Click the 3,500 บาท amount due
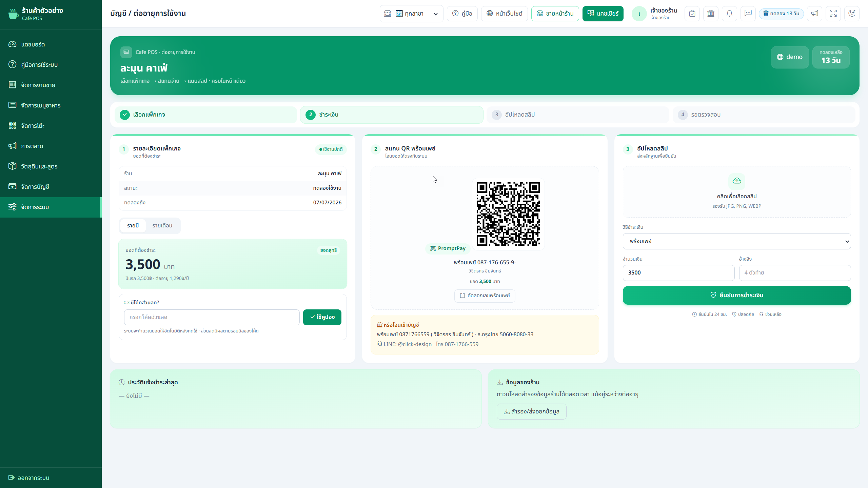 [x=150, y=265]
